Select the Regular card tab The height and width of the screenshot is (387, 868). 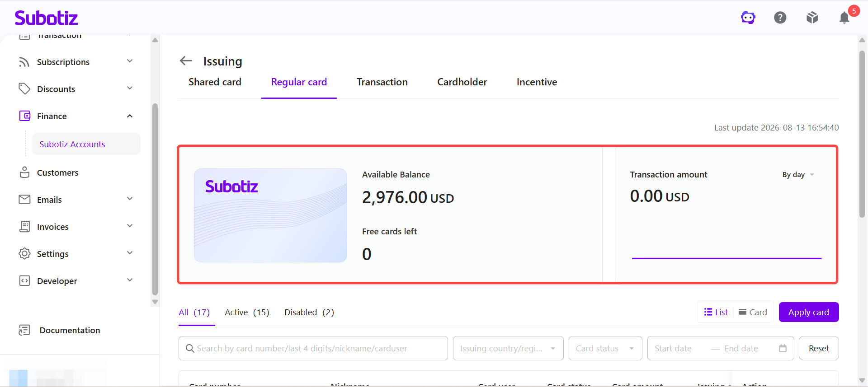tap(299, 82)
